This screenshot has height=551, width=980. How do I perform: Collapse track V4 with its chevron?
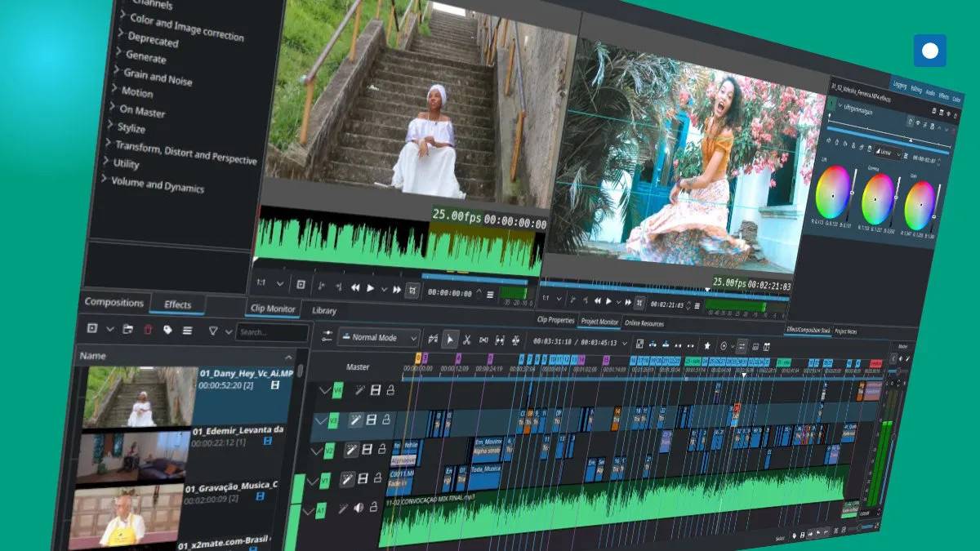[x=326, y=390]
